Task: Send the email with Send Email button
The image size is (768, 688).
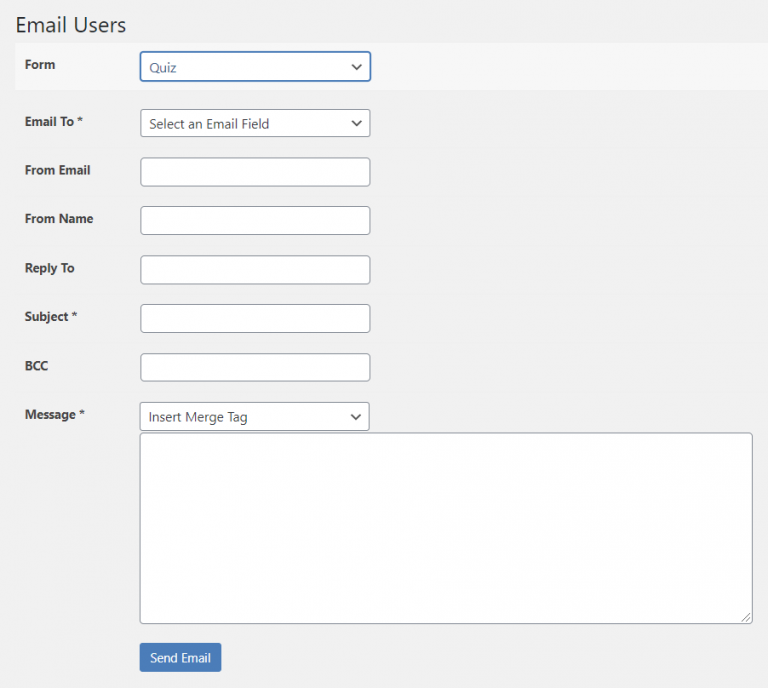Action: (x=180, y=658)
